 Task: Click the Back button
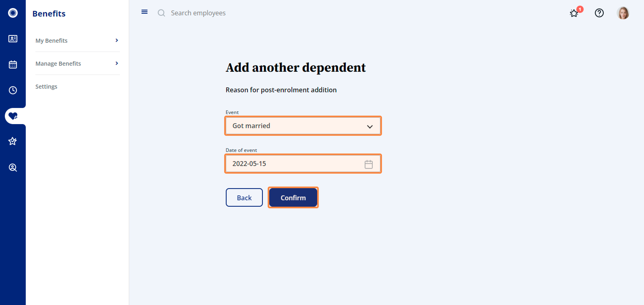point(244,197)
